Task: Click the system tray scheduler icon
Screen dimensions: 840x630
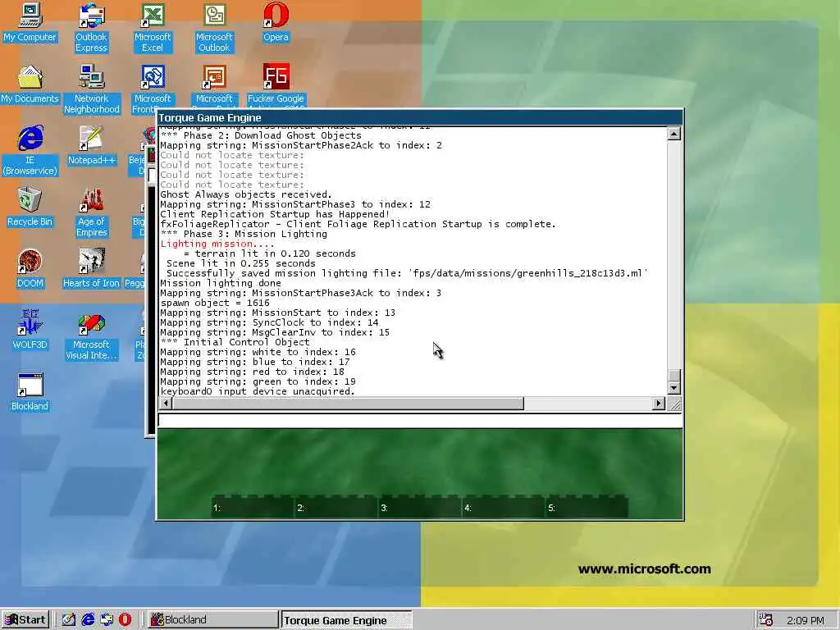Action: point(766,620)
